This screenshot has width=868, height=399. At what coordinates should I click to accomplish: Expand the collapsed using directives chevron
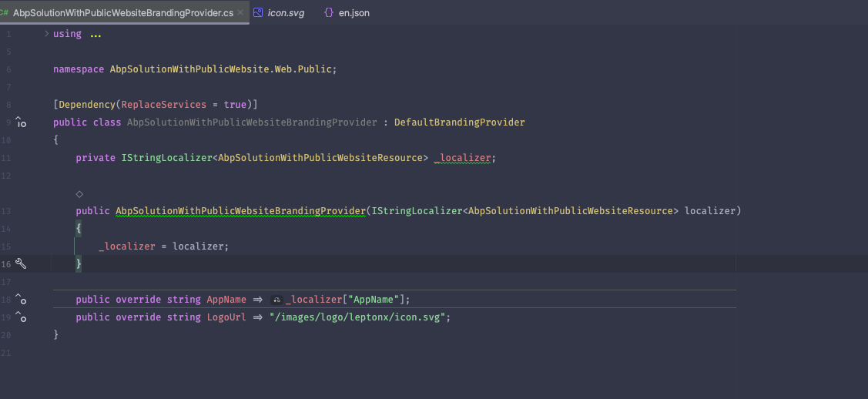46,34
